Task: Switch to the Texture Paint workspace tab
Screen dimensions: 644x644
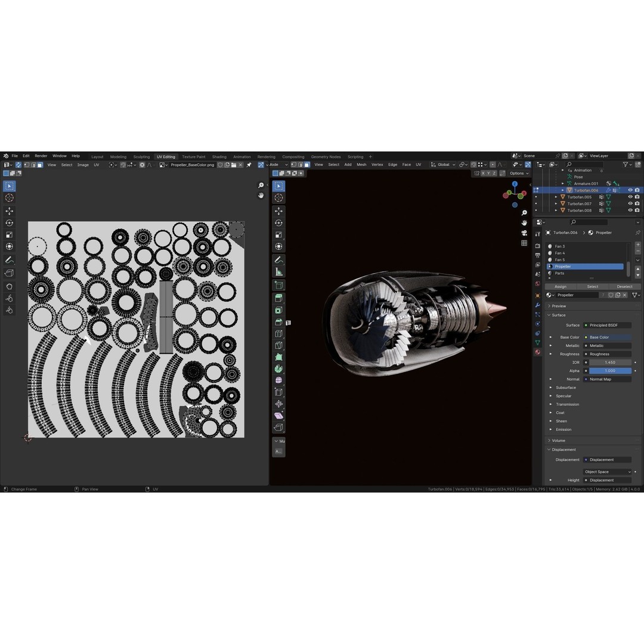Action: 193,157
